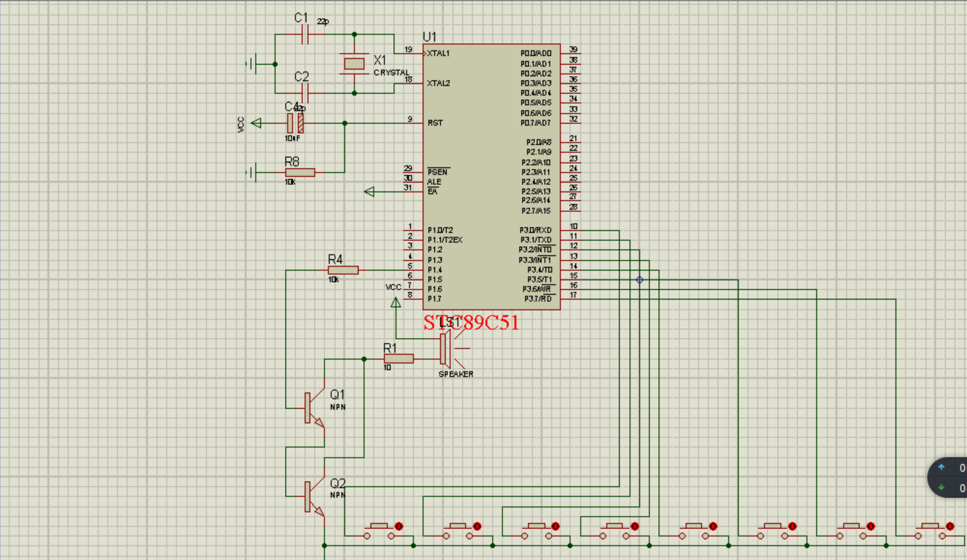Screen dimensions: 967x560
Task: Select the R8 resistor body
Action: coord(300,172)
